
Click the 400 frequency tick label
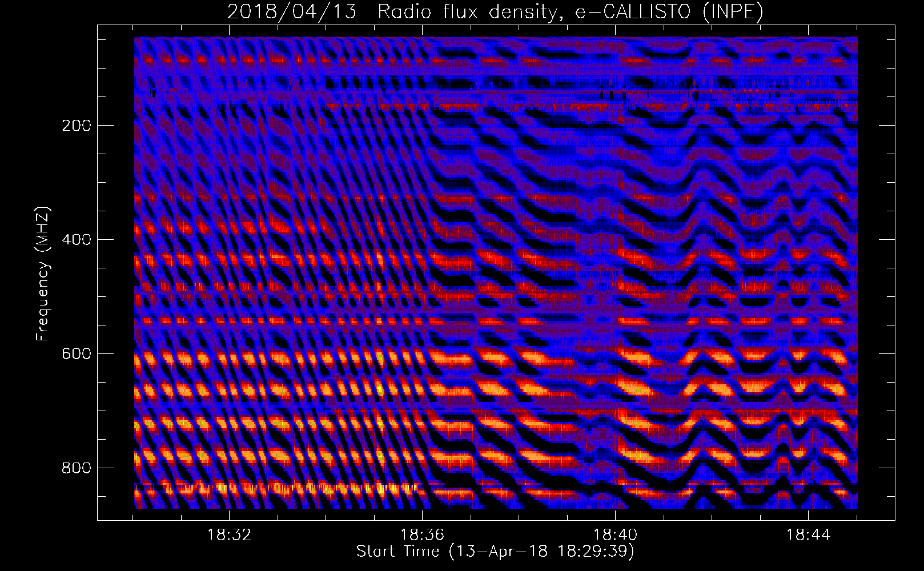coord(77,240)
